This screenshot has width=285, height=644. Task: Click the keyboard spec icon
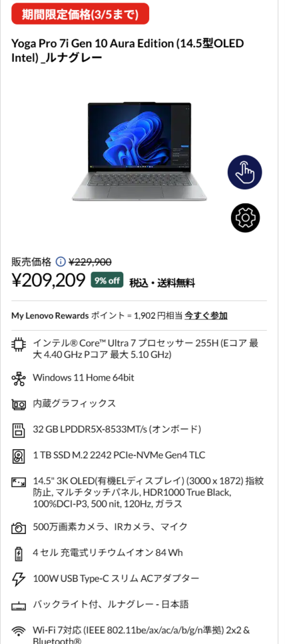coord(18,606)
